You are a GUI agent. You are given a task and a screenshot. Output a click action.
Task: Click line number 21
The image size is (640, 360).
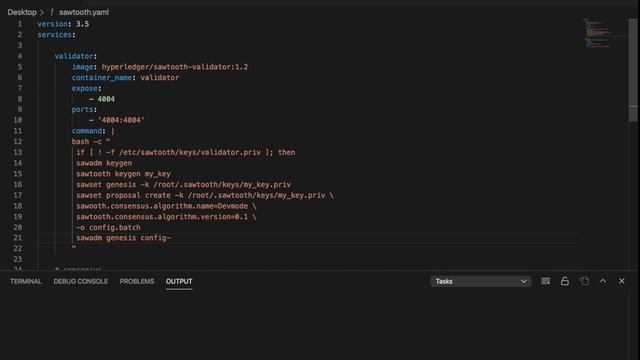click(18, 238)
